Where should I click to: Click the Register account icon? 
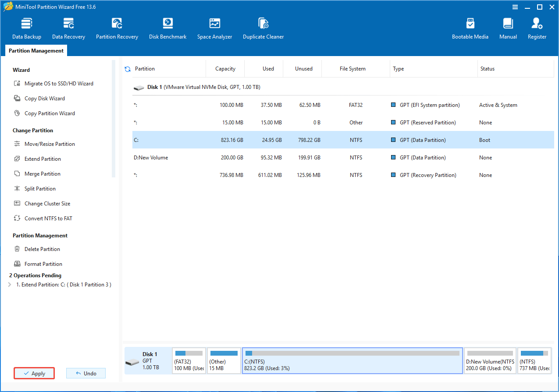(537, 29)
